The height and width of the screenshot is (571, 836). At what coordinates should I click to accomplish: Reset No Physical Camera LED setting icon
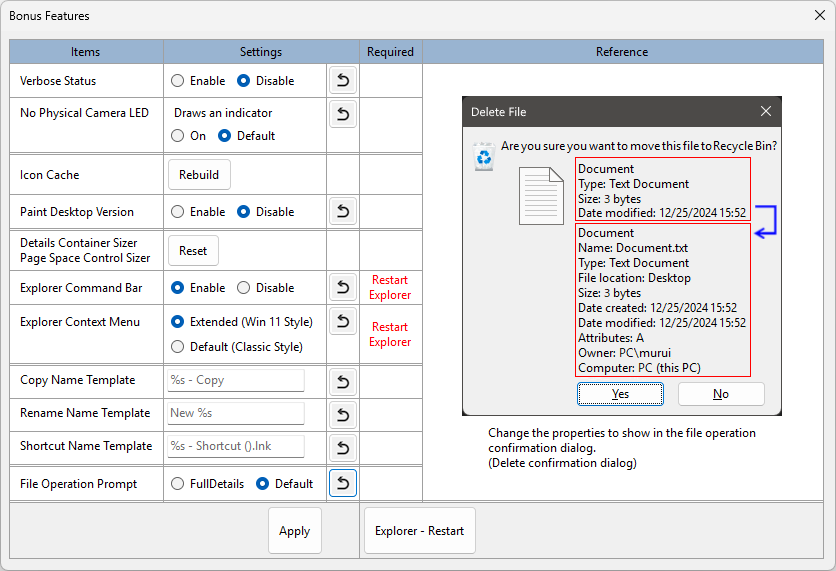pos(343,114)
